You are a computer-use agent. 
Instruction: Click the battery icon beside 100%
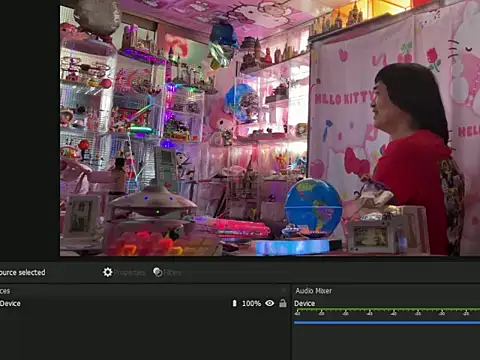(x=234, y=303)
